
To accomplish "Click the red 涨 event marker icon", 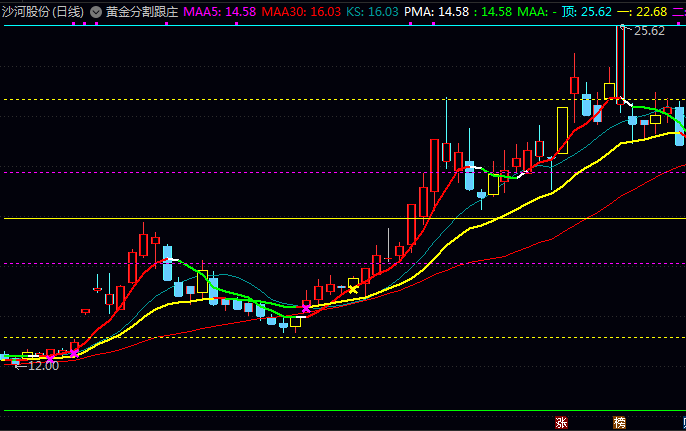I will 561,423.
